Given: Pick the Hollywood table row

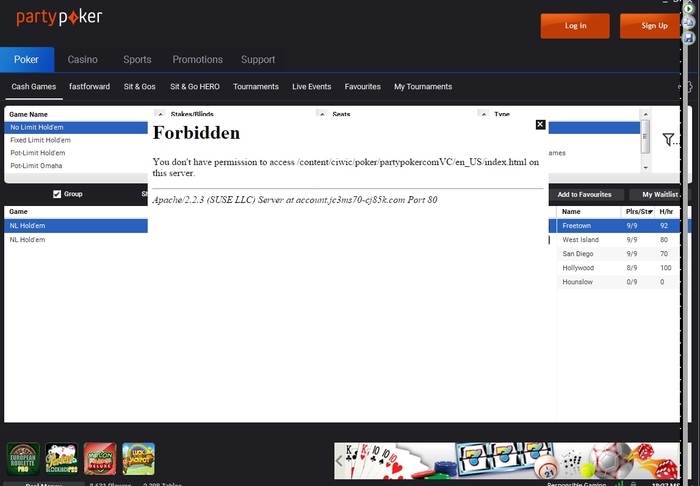Looking at the screenshot, I should pos(618,268).
